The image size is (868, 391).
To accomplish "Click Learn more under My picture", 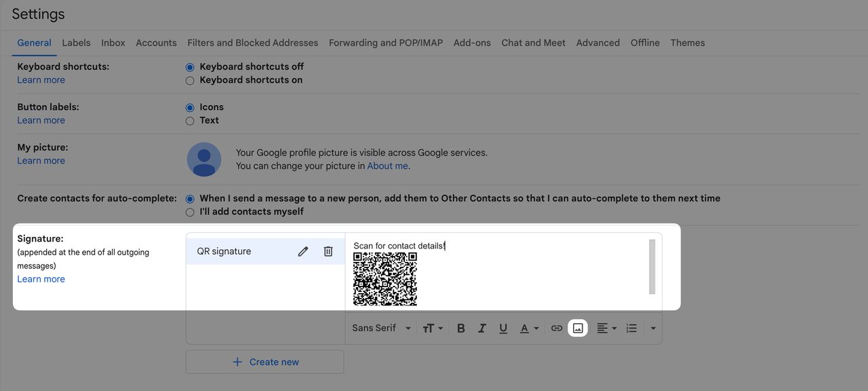I will 41,161.
